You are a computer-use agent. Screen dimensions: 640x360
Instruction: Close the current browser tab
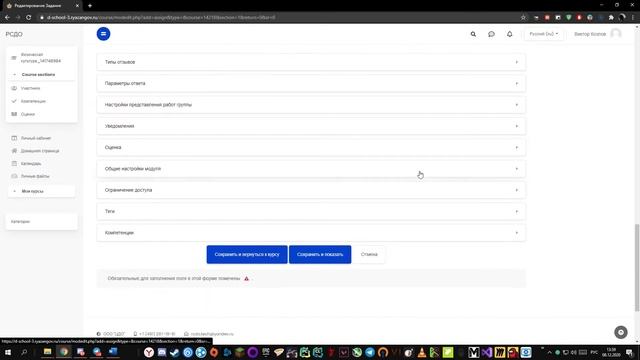click(x=77, y=6)
